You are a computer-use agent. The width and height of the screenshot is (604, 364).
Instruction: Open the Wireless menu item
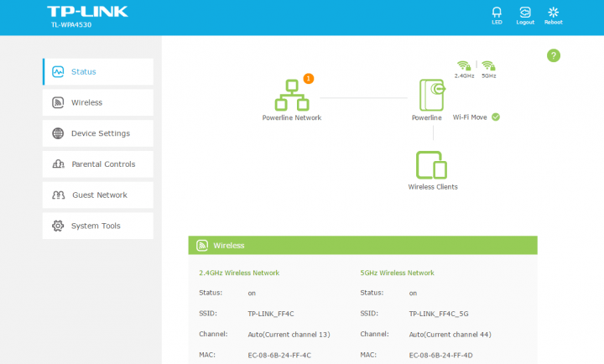click(x=98, y=102)
